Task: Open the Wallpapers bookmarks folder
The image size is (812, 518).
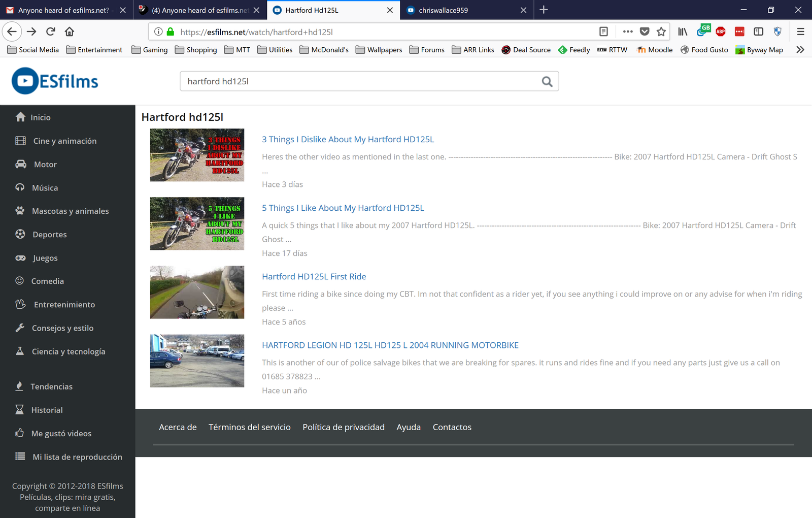Action: coord(379,49)
